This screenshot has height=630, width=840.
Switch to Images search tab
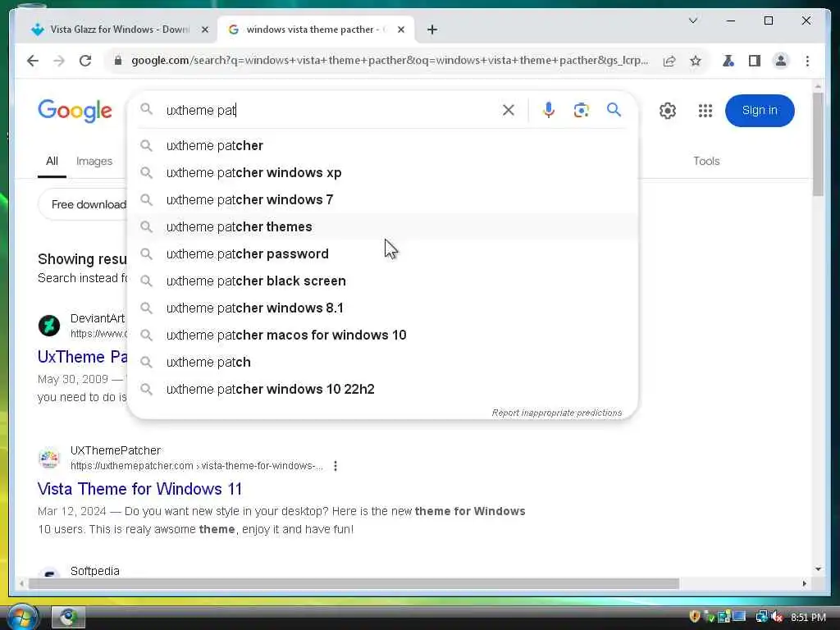(x=94, y=162)
